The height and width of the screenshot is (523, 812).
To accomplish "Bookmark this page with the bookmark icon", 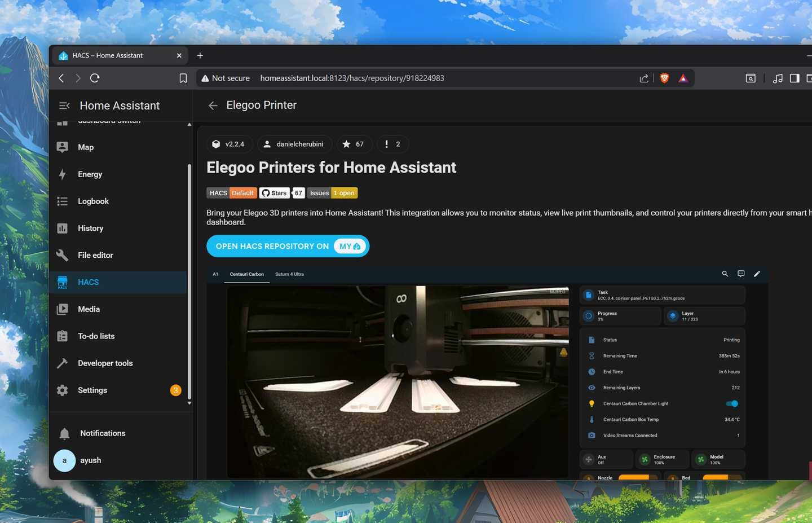I will 183,78.
